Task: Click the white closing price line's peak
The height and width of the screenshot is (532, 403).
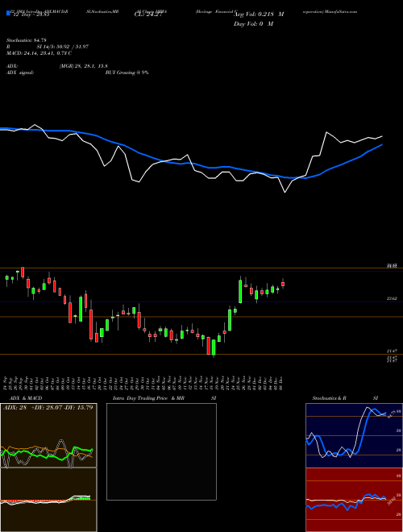Action: [x=326, y=132]
